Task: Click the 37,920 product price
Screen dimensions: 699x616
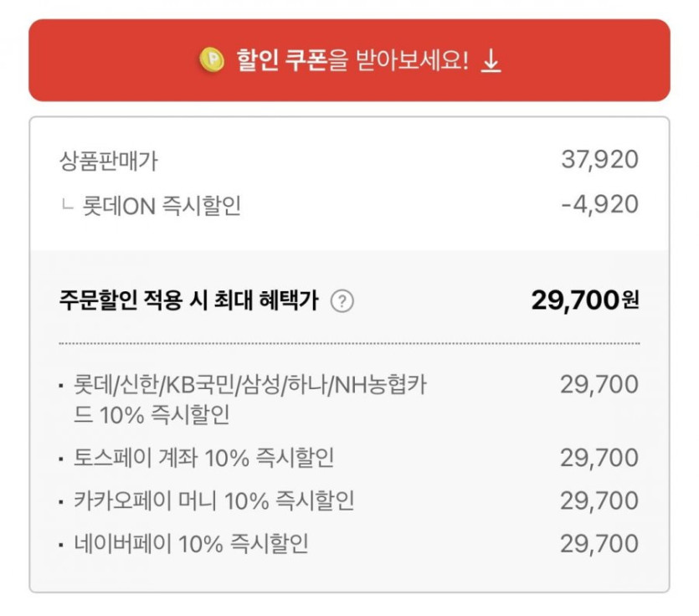Action: point(599,160)
